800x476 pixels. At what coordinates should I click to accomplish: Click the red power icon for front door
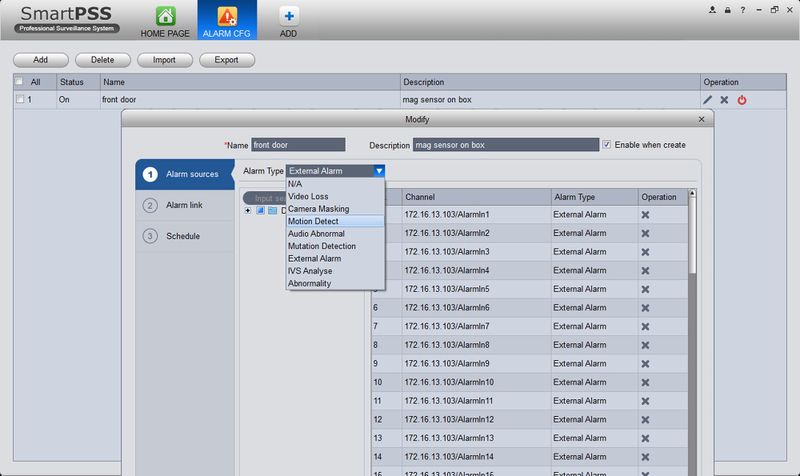click(742, 100)
